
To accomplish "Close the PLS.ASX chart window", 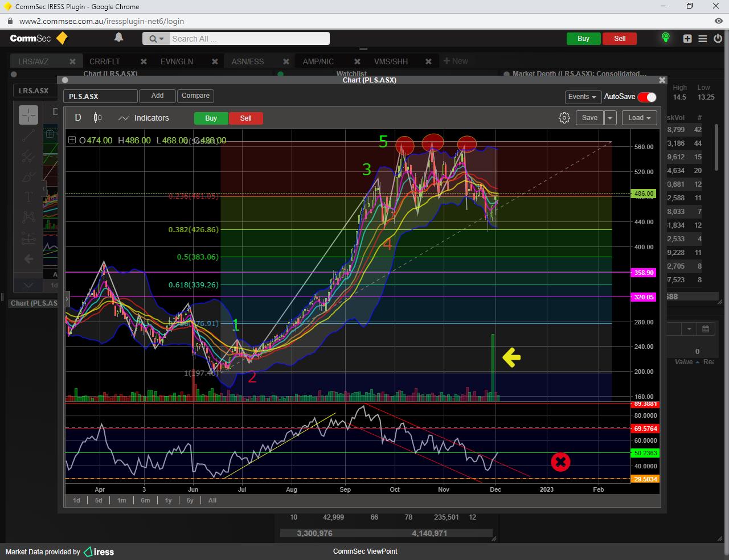I will [662, 80].
